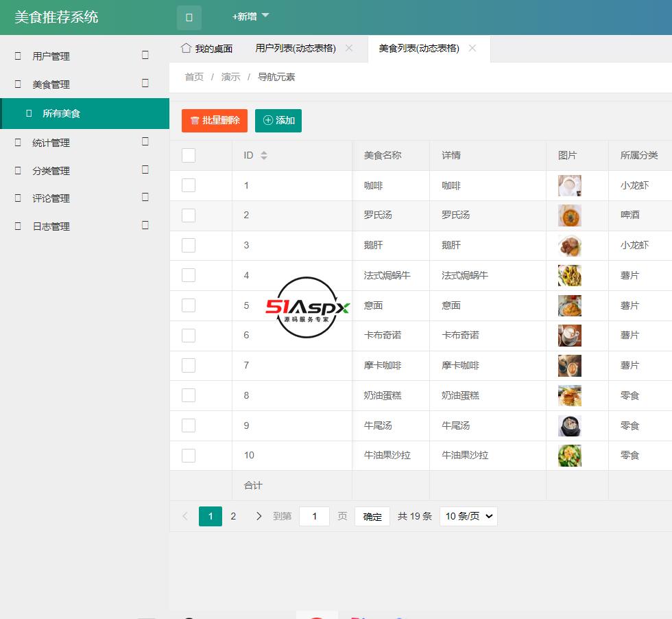Screen dimensions: 672x619
Task: Open the 用户列表(动态表格) tab
Action: pyautogui.click(x=295, y=48)
